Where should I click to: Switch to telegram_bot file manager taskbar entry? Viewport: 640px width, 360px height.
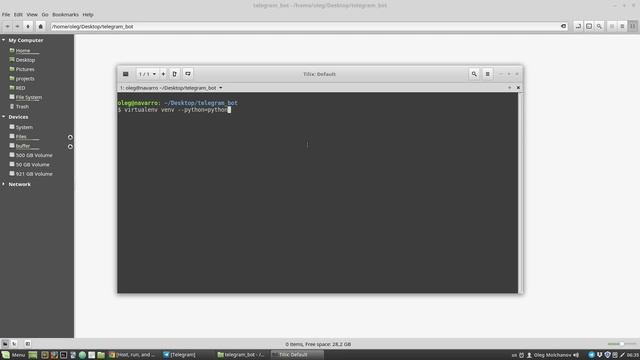pyautogui.click(x=241, y=355)
